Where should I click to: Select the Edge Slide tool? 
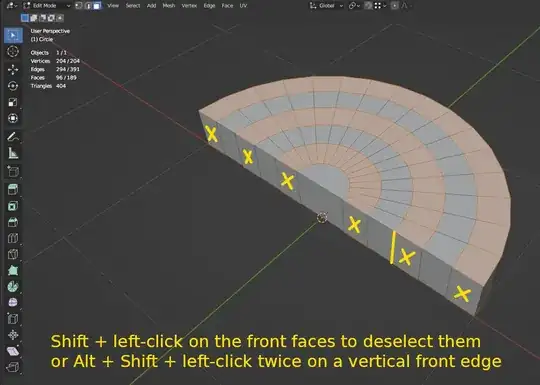tap(13, 319)
